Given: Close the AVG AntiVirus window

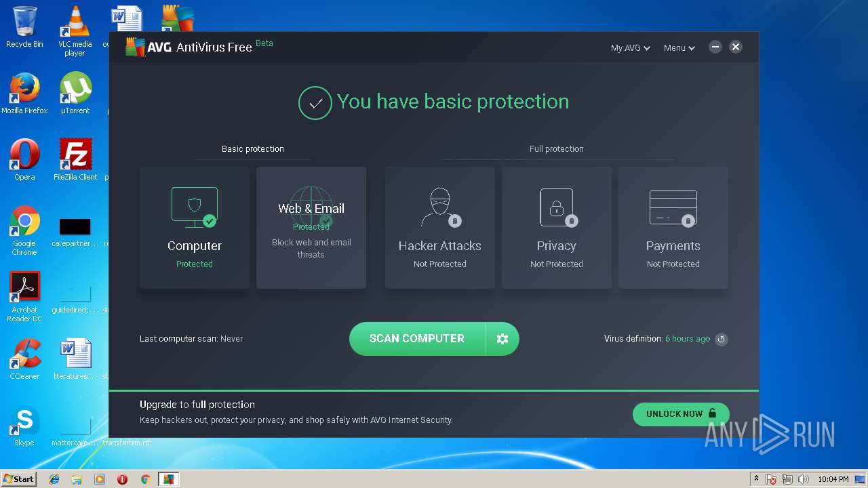Looking at the screenshot, I should 736,47.
